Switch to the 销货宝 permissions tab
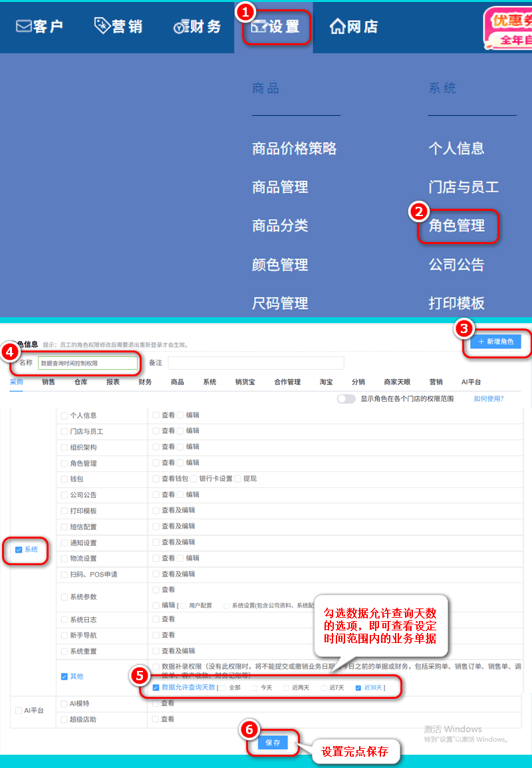Screen dimensions: 532x768 coord(245,382)
